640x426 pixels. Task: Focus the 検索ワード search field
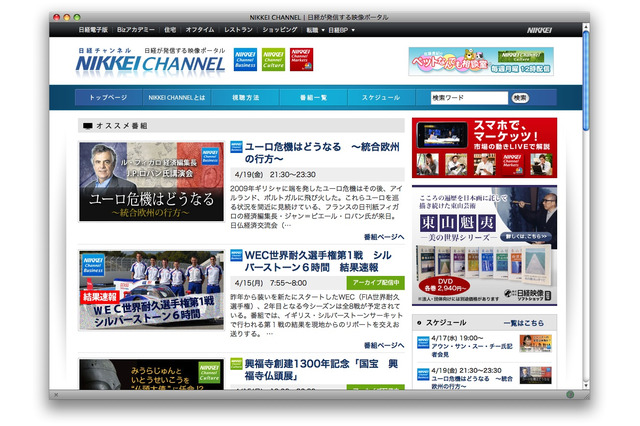click(x=469, y=98)
